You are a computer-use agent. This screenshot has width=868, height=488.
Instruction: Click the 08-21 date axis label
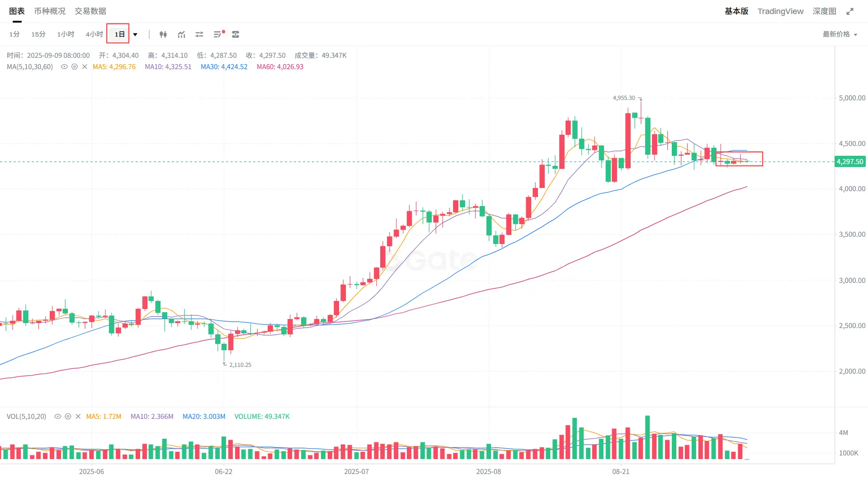621,472
